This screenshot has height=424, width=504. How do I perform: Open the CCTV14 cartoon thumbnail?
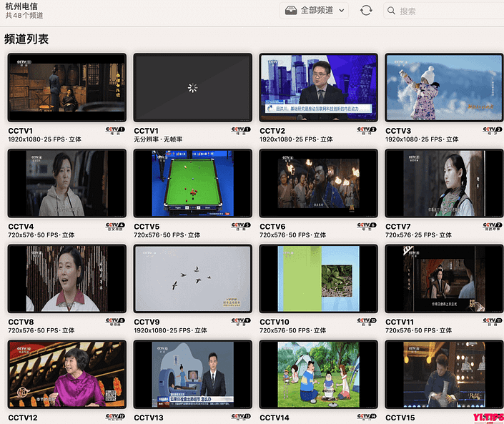click(x=319, y=374)
